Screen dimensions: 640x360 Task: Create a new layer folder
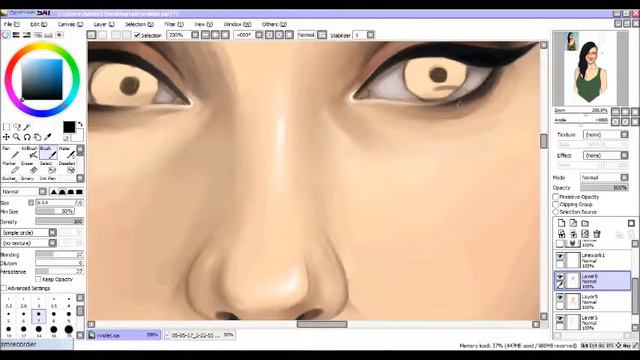[585, 223]
